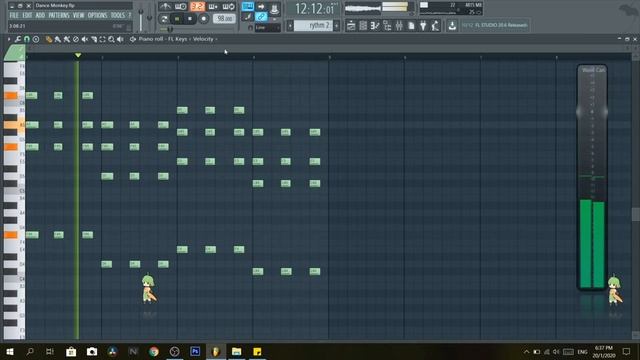Select the Mute tool in piano roll

[84, 39]
